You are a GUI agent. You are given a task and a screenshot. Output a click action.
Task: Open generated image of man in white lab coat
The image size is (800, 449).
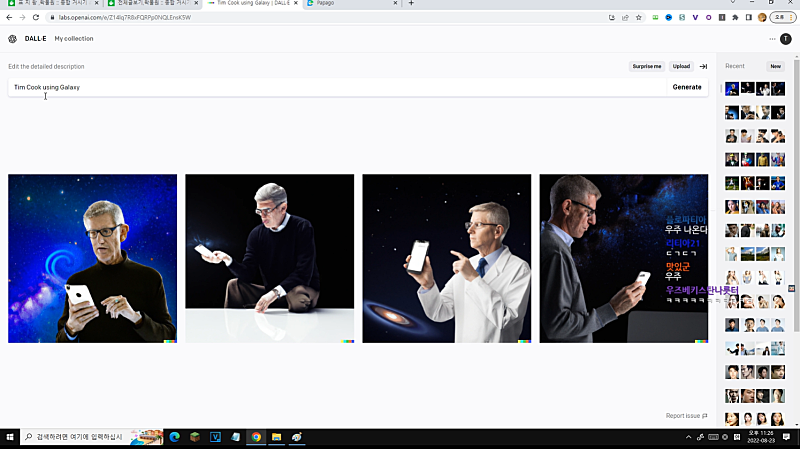[446, 258]
